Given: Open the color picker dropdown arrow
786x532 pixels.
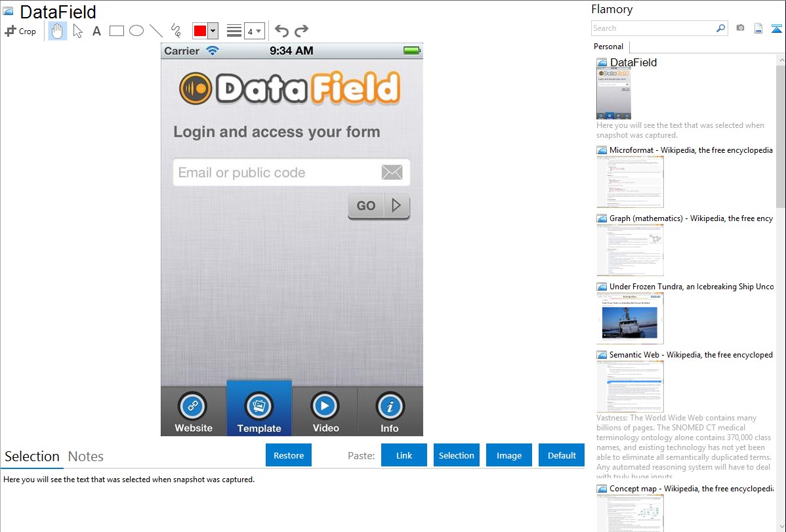Looking at the screenshot, I should click(213, 31).
